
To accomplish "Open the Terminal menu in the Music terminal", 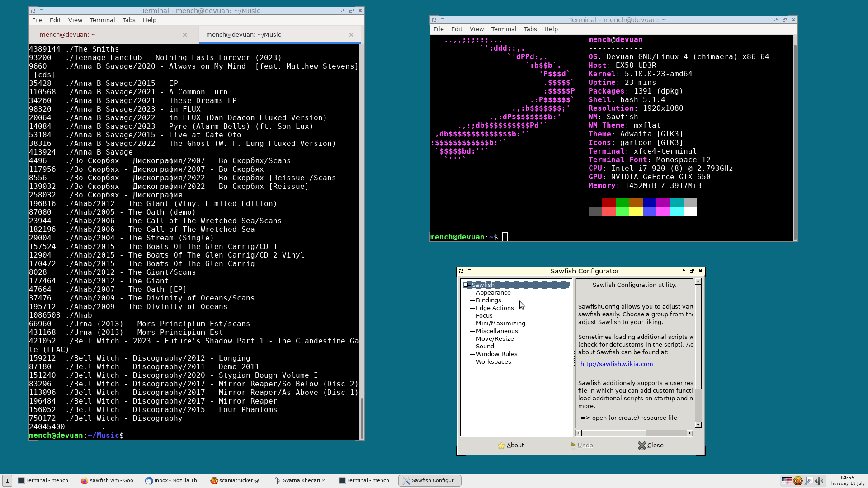I will 102,20.
